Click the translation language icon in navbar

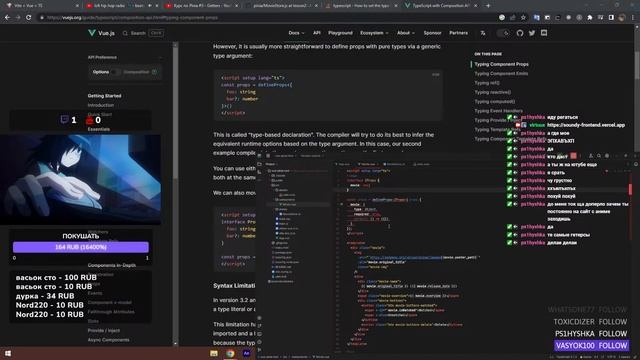pyautogui.click(x=483, y=33)
